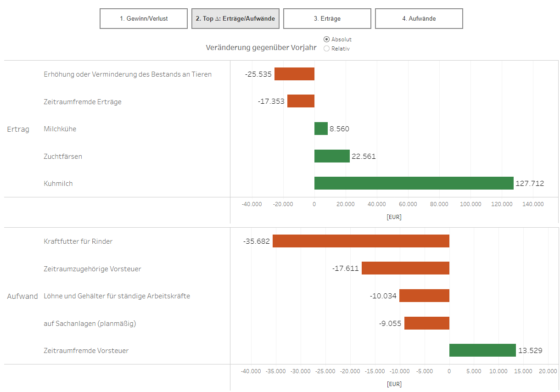Viewport: 560px width, 392px height.
Task: Go to the 3. Erträge tab
Action: [327, 19]
